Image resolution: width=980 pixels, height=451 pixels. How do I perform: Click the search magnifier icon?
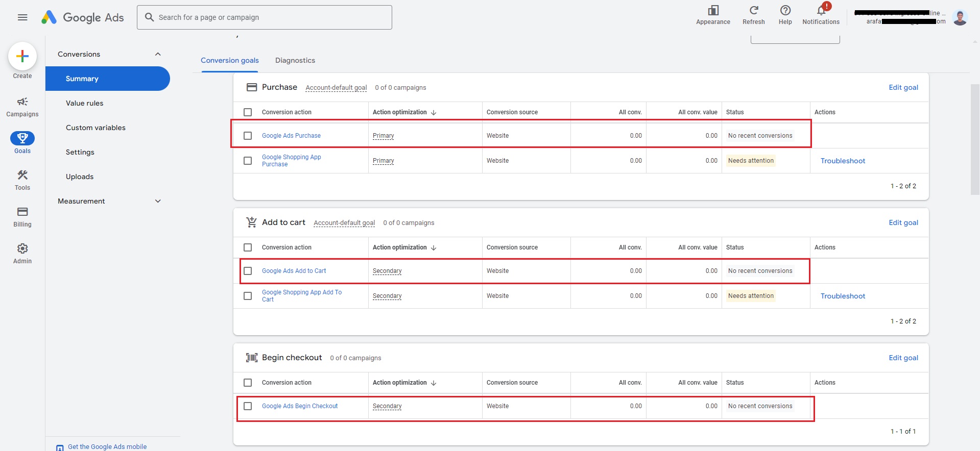tap(149, 17)
